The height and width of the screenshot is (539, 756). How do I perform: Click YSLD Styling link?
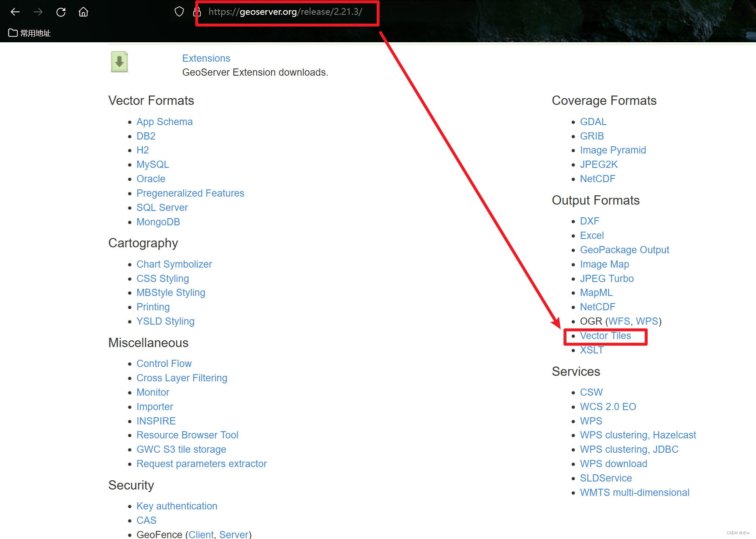[165, 321]
